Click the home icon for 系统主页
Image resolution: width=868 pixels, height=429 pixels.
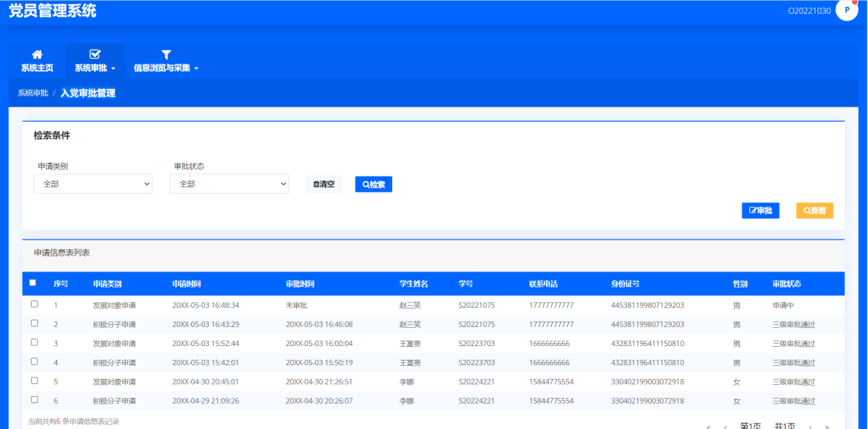(37, 55)
